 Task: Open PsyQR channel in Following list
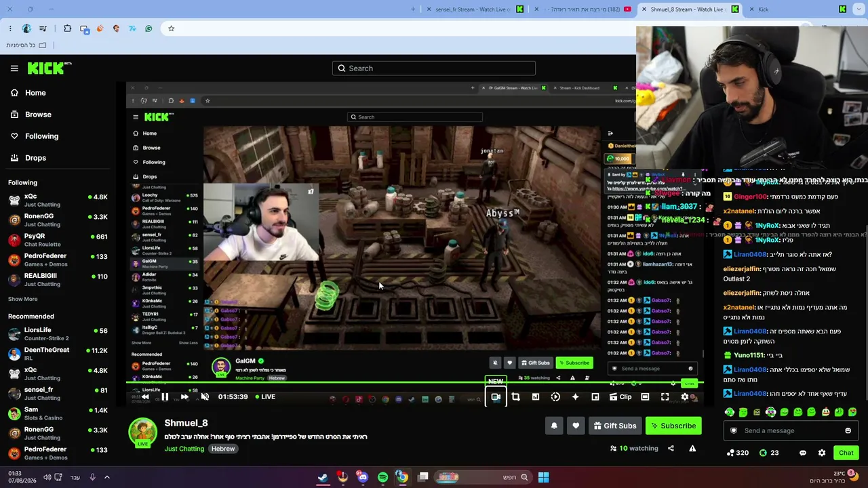[58, 240]
